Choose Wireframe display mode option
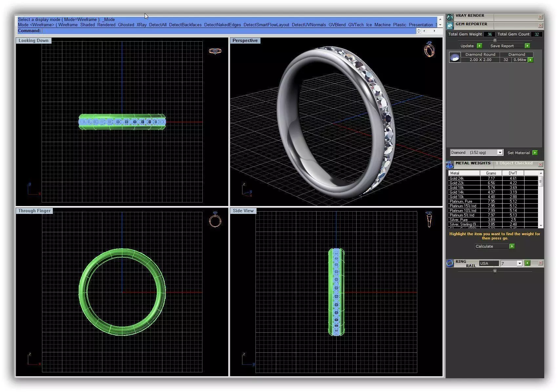558x392 pixels. tap(68, 25)
